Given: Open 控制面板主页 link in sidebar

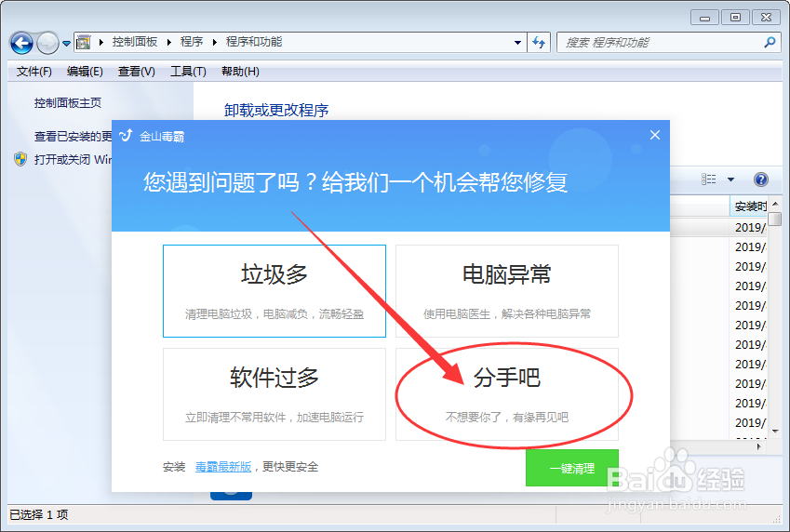Looking at the screenshot, I should (68, 103).
